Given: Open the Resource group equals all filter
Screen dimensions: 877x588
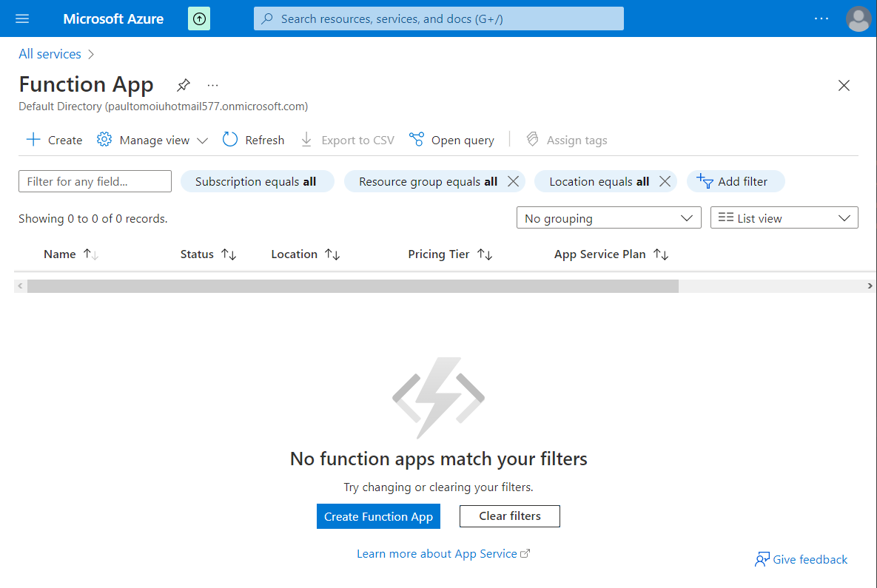Looking at the screenshot, I should pos(428,181).
